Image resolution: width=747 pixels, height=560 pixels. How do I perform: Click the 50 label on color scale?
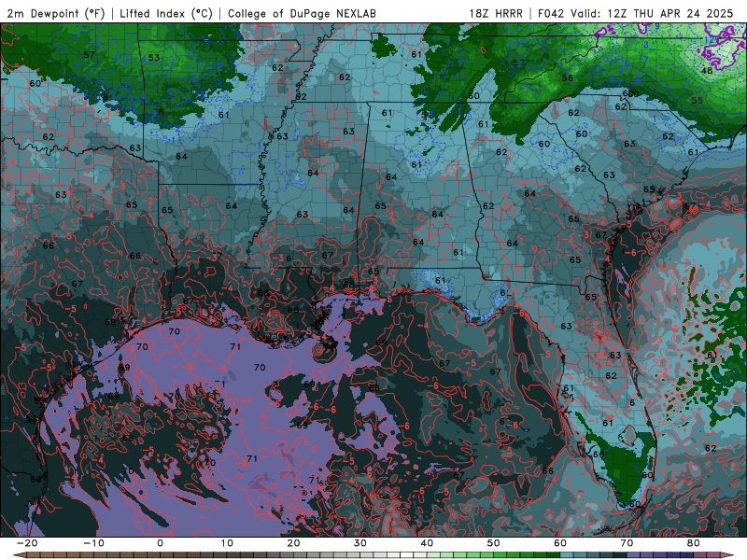click(494, 543)
